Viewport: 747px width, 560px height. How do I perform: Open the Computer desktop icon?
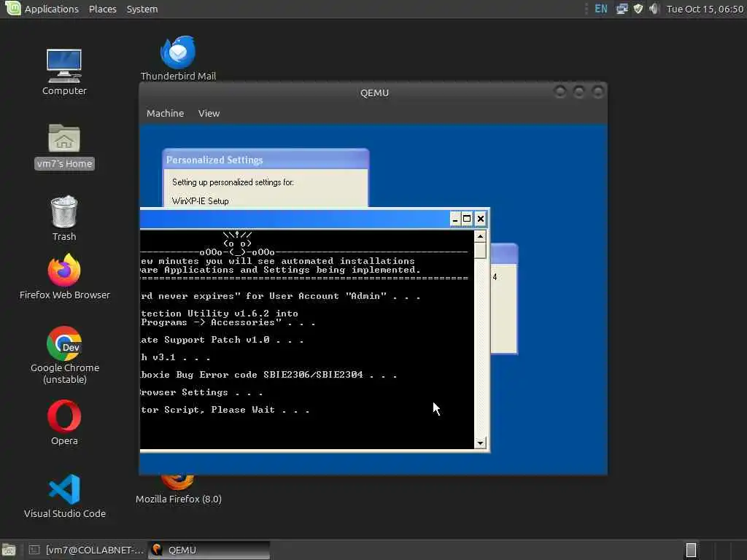[64, 72]
